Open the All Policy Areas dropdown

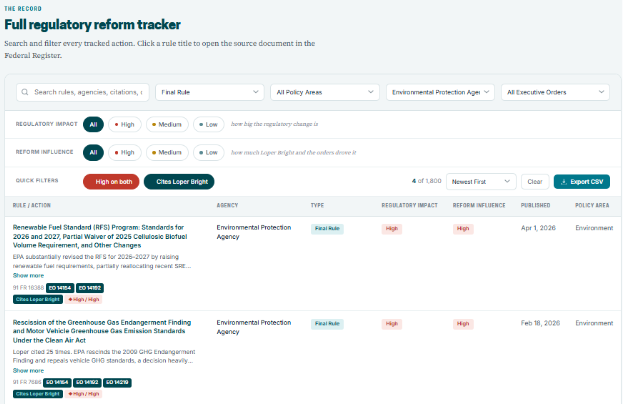[325, 92]
